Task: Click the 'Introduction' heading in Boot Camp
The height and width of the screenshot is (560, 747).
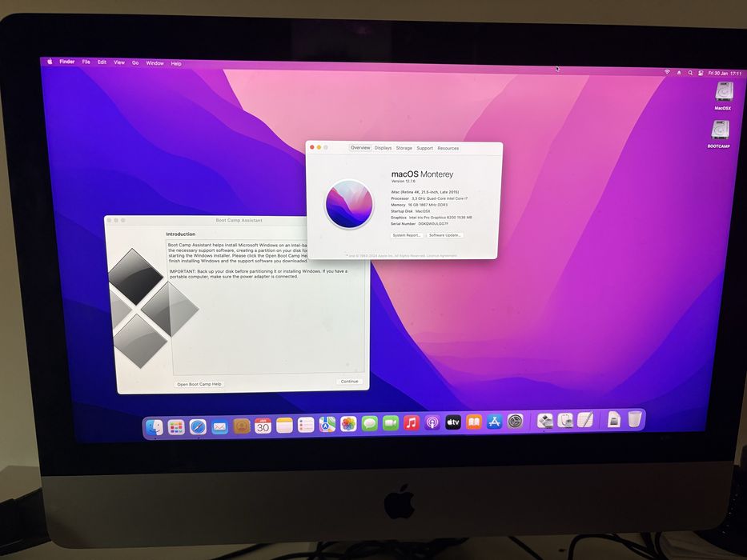Action: coord(181,234)
